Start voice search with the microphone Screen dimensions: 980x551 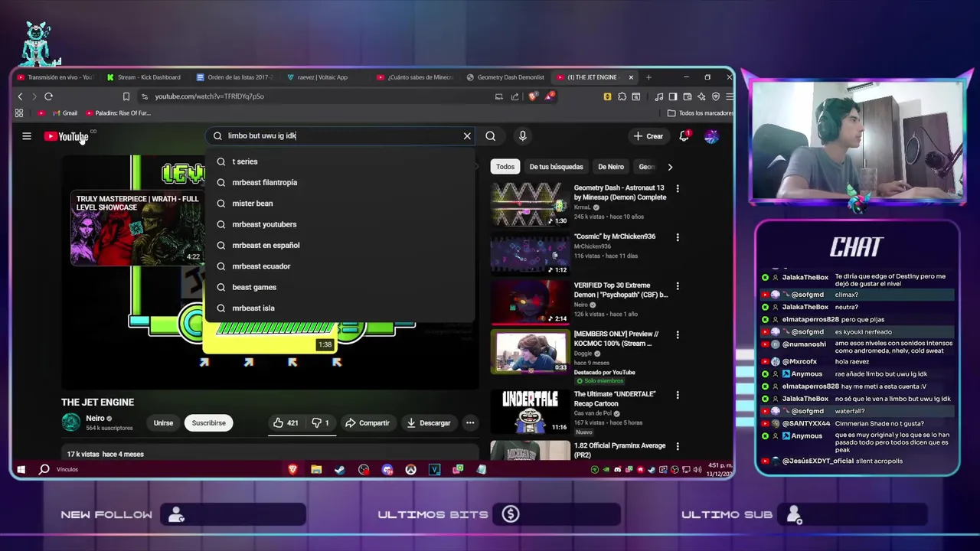(522, 136)
